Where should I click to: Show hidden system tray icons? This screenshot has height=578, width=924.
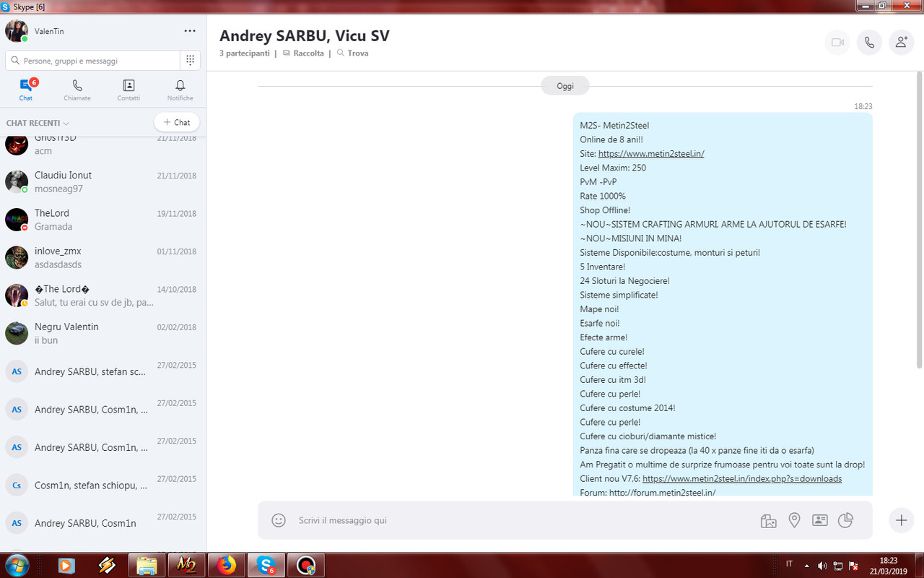click(806, 566)
